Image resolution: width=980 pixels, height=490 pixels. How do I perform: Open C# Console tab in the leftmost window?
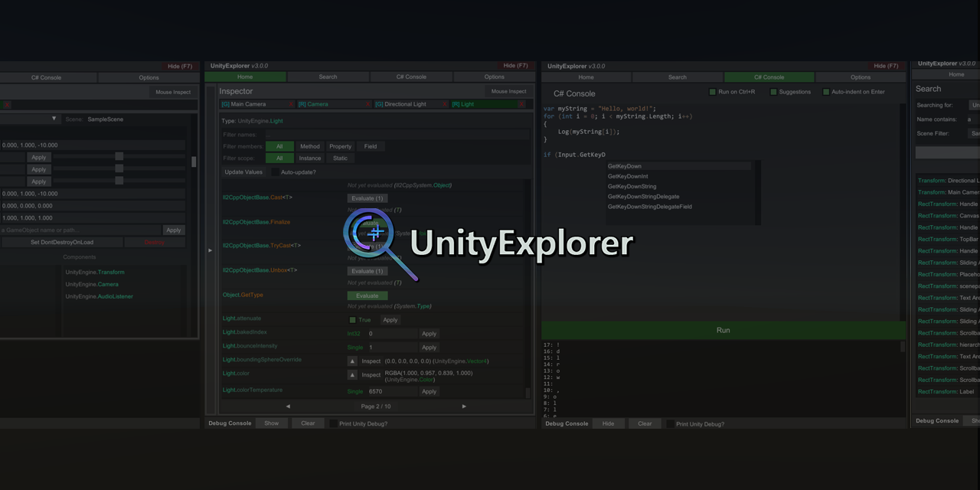(46, 77)
